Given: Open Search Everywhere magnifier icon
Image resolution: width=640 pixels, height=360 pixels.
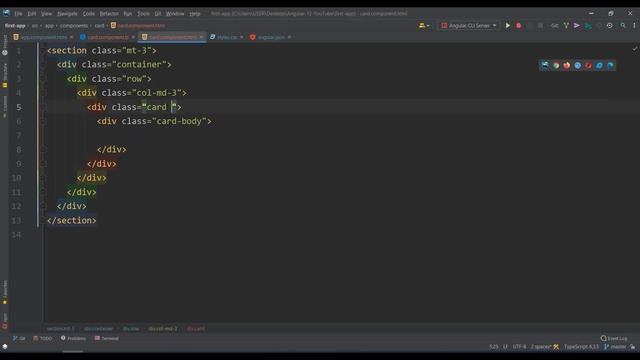Looking at the screenshot, I should (623, 25).
